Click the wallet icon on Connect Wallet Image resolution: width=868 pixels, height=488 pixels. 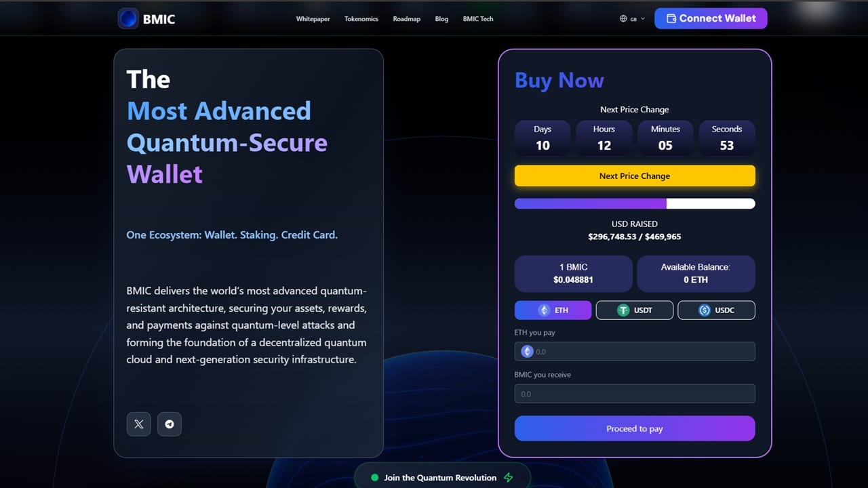click(671, 18)
